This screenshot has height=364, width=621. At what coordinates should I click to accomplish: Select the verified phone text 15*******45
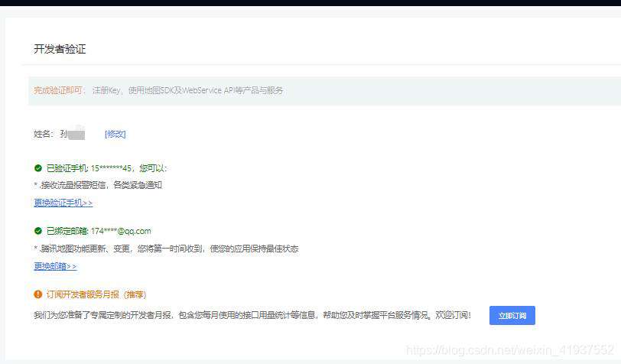tap(112, 168)
